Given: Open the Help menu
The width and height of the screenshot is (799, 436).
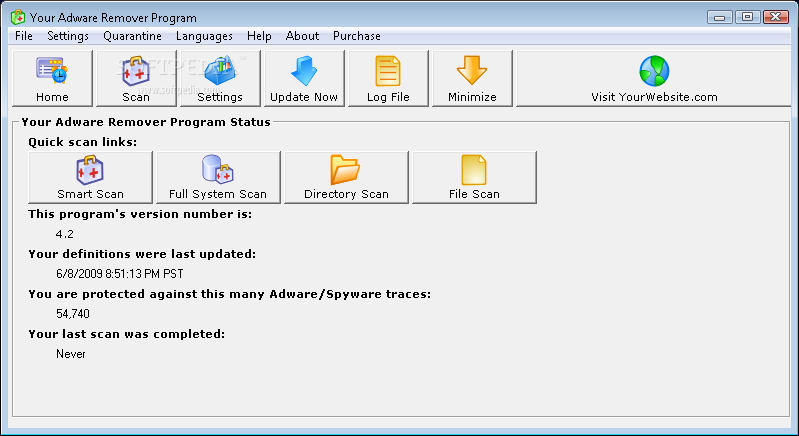Looking at the screenshot, I should click(x=259, y=36).
